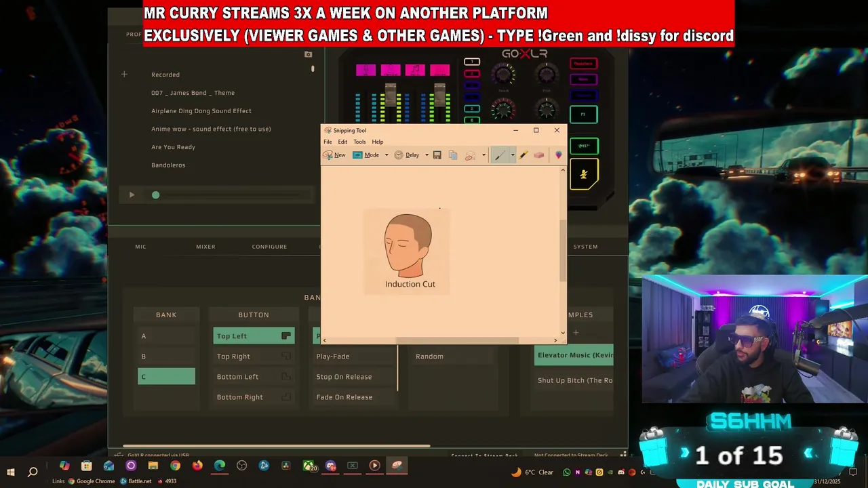Open the MIXER tab in GoXLR app

point(205,247)
